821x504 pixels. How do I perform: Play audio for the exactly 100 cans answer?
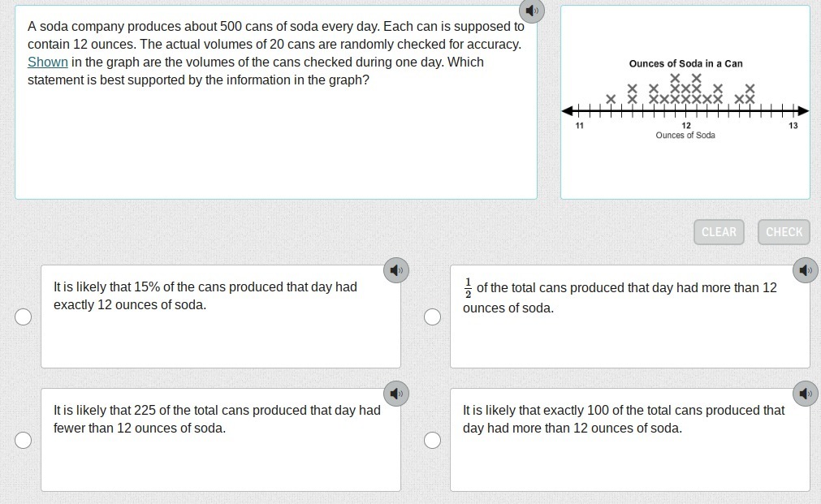click(x=806, y=394)
